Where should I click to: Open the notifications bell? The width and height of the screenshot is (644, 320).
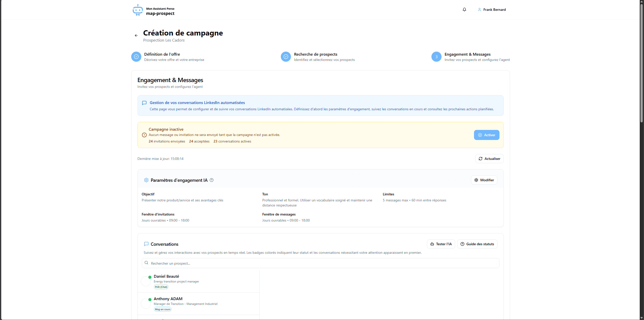[464, 10]
